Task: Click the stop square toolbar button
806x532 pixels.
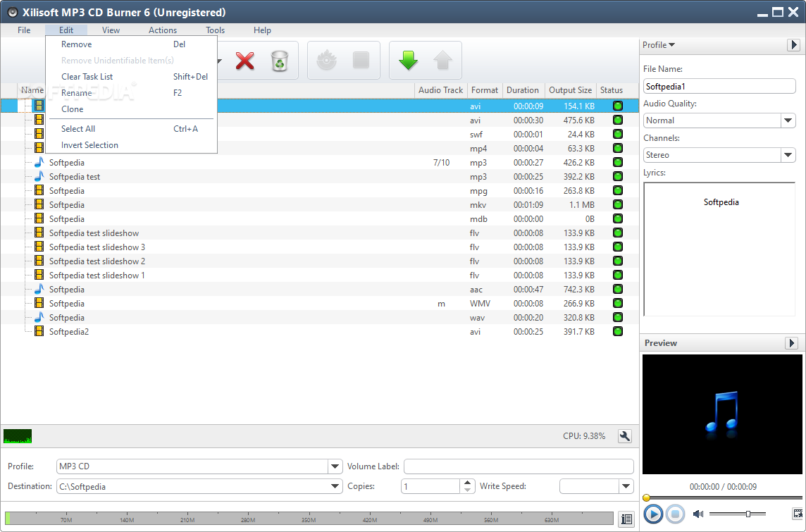Action: click(361, 60)
